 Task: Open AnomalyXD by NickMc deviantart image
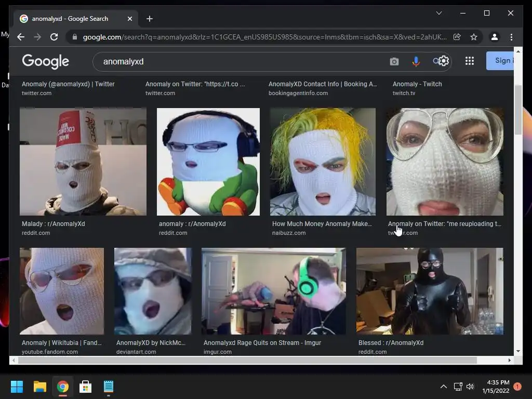coord(153,291)
